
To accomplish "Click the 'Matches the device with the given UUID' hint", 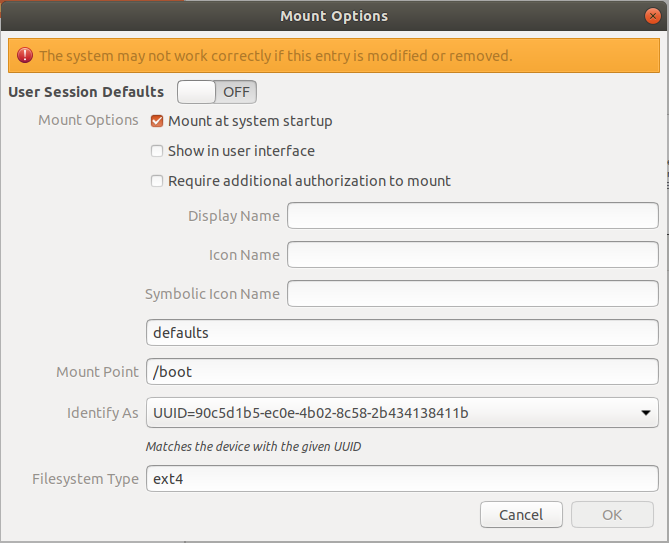I will (253, 446).
